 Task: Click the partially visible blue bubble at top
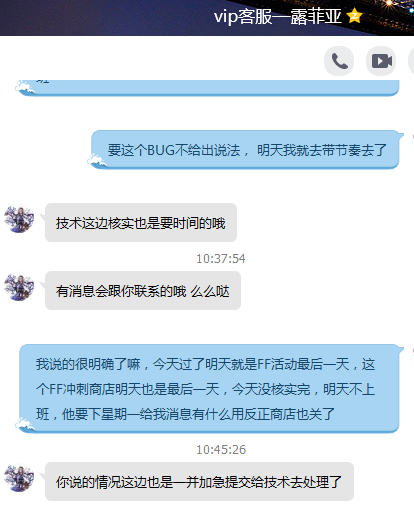coord(209,88)
